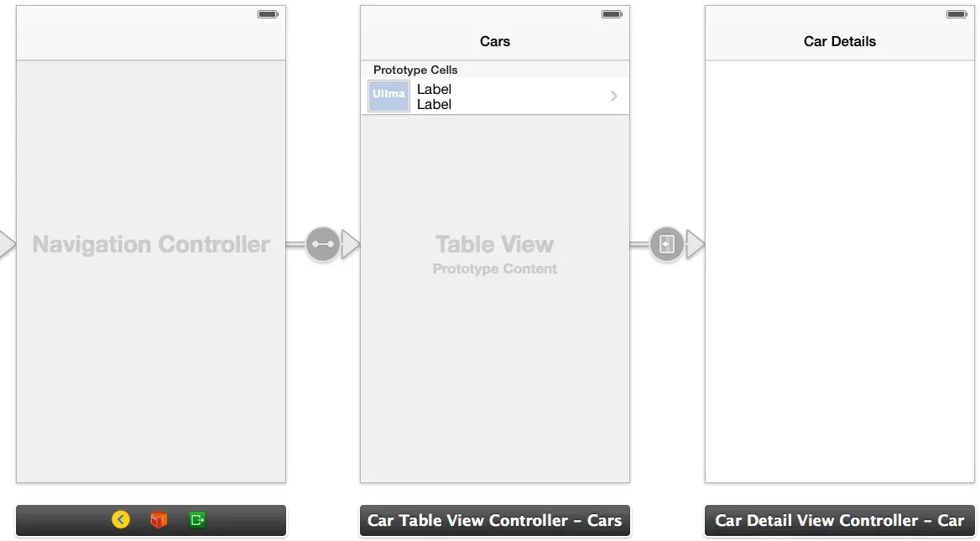Click the yellow Navigation Controller scene icon
980x541 pixels.
(121, 520)
